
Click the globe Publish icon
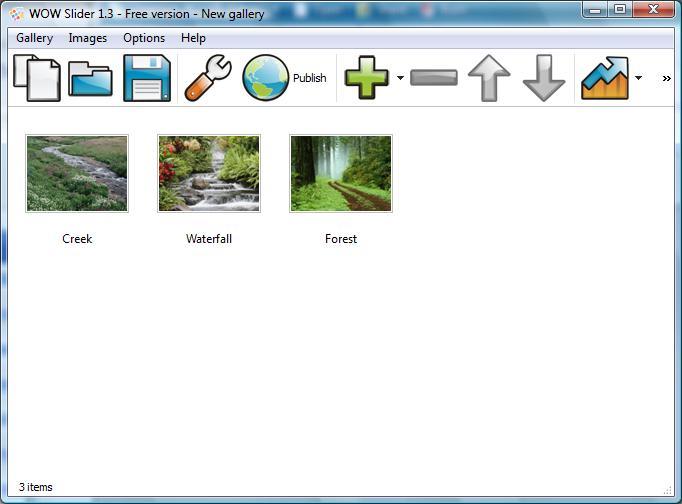(x=265, y=78)
